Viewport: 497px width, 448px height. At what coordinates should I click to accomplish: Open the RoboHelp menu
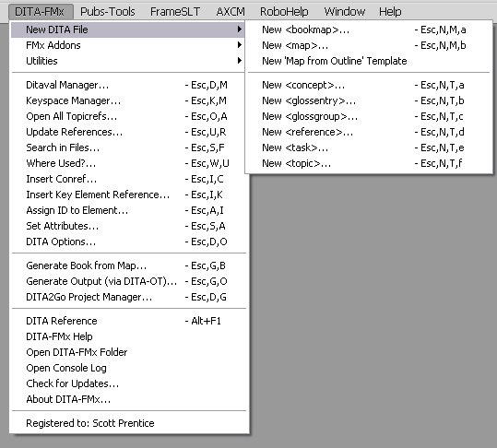284,12
